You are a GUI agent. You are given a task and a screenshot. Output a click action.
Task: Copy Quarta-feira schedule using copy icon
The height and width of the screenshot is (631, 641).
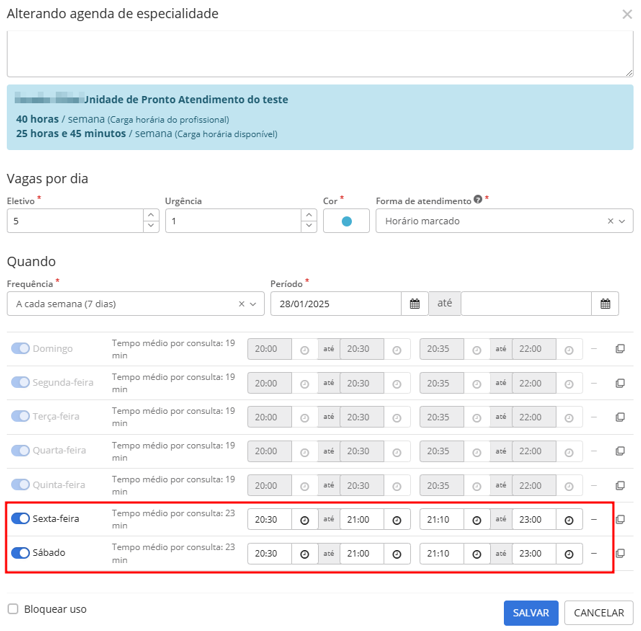pos(620,451)
